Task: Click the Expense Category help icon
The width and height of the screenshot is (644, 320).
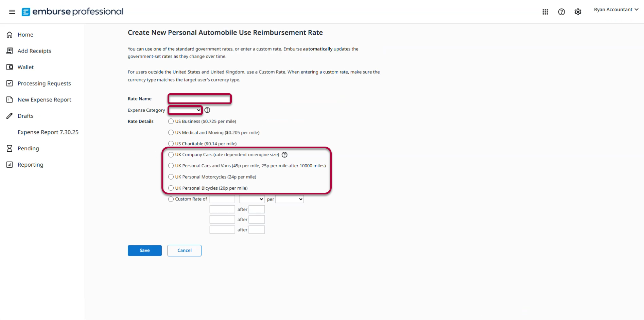Action: (x=207, y=110)
